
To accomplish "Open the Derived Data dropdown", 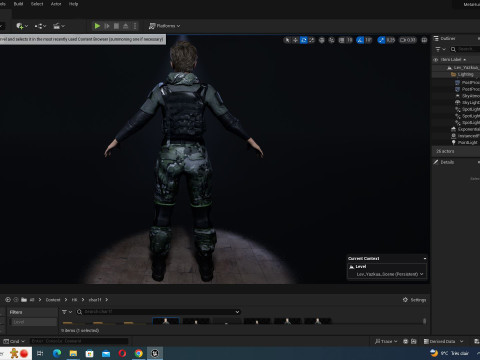I will coord(443,341).
